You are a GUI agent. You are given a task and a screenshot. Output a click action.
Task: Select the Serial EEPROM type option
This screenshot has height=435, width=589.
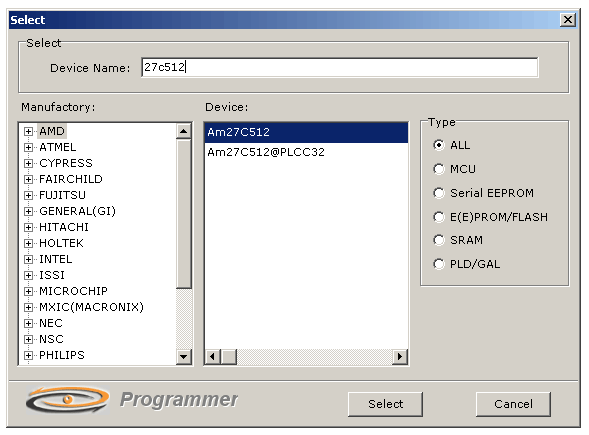[438, 193]
